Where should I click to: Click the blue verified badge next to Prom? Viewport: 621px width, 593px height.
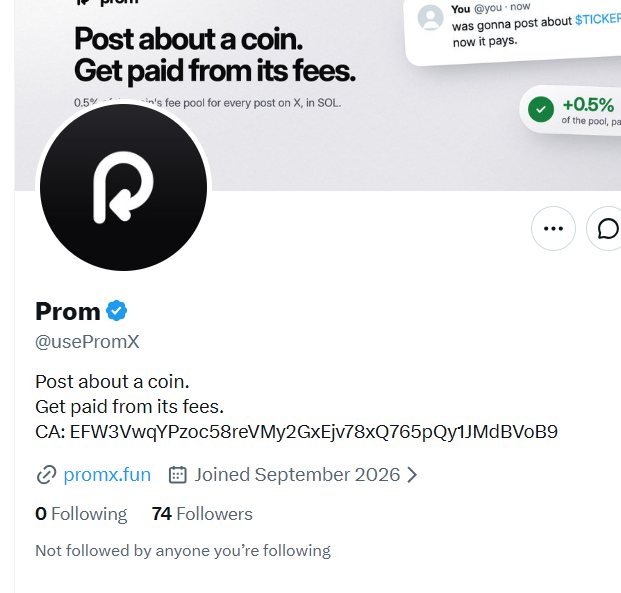pyautogui.click(x=116, y=311)
